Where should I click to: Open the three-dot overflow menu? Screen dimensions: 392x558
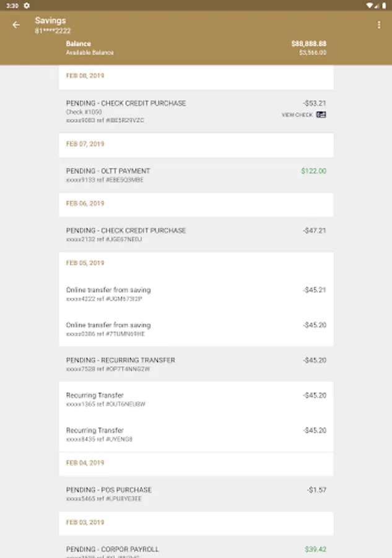point(379,25)
